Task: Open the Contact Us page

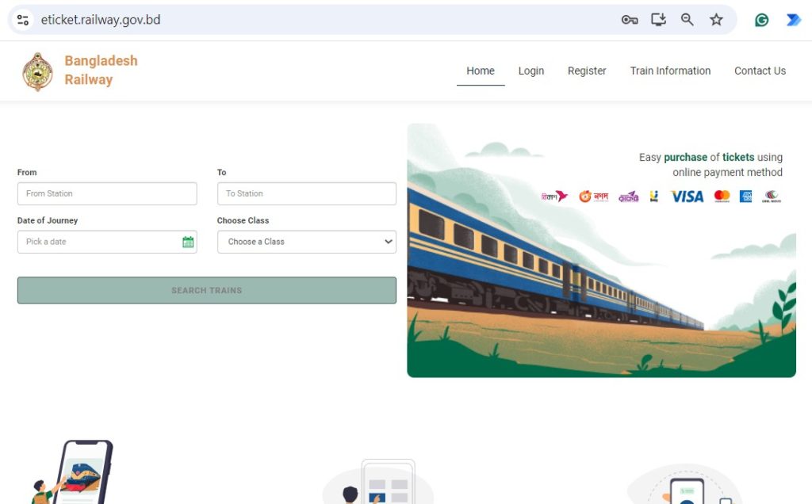Action: tap(760, 71)
